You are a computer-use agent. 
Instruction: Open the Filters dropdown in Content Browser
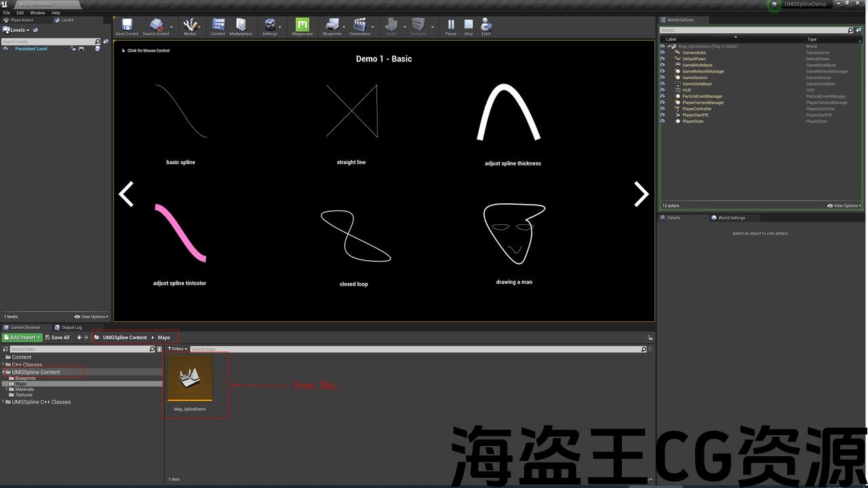178,349
